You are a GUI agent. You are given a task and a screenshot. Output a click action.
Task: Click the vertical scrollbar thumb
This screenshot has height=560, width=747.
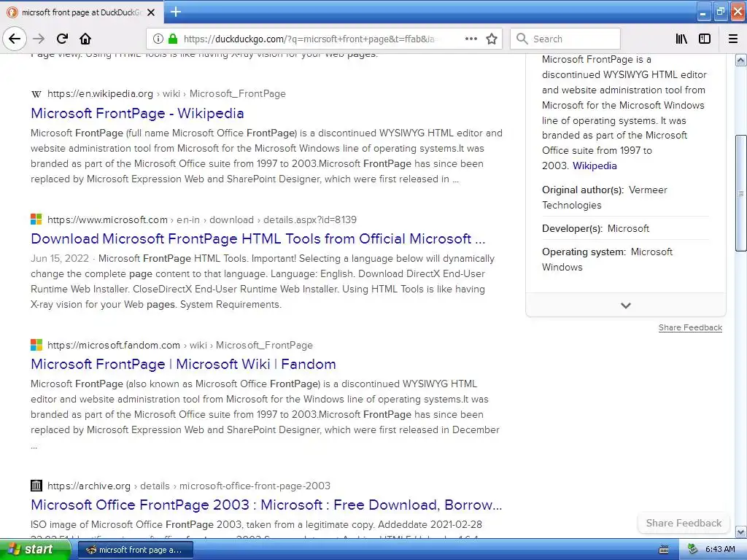[x=741, y=192]
